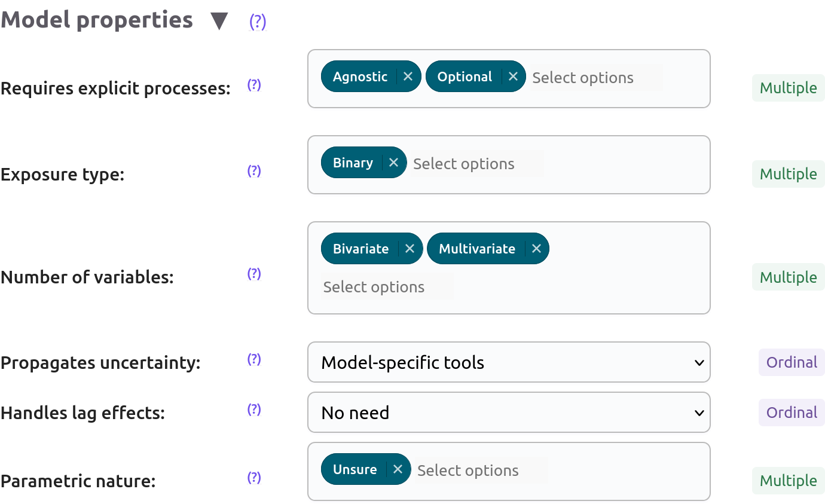This screenshot has height=504, width=825.
Task: Click Select options in Parametric nature
Action: (x=481, y=471)
